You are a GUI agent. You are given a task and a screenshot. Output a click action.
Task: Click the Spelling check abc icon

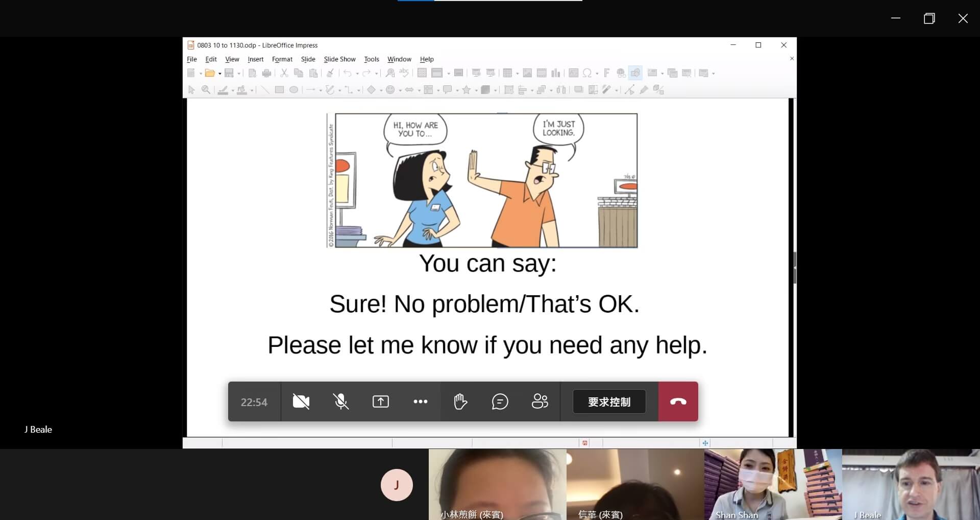point(404,73)
